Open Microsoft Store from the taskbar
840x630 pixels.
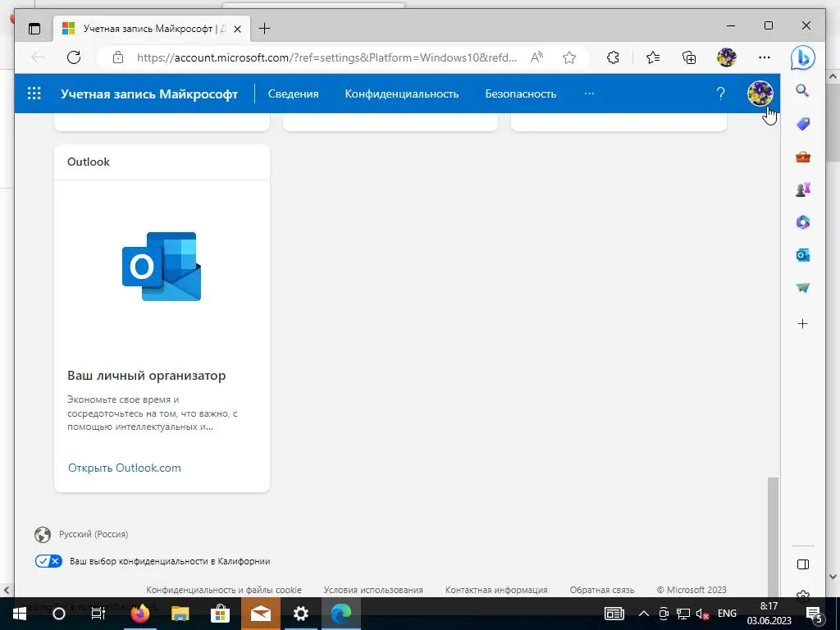(220, 614)
